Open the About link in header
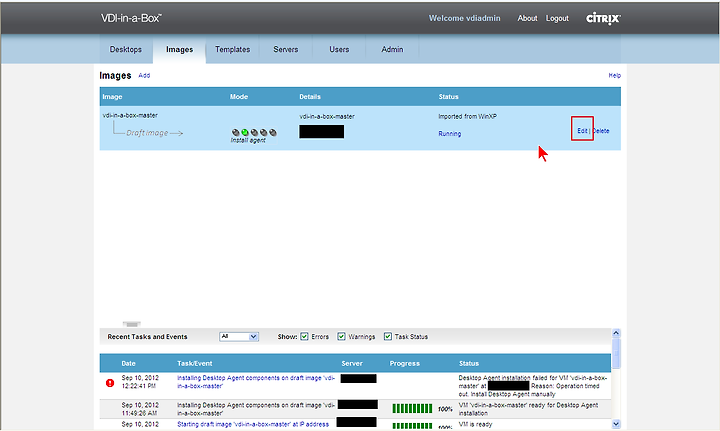 point(527,18)
